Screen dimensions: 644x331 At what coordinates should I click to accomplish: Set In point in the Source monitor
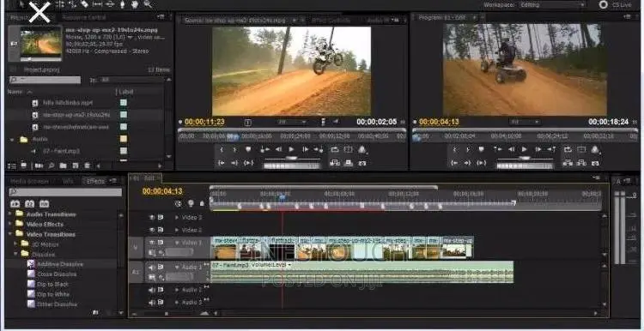click(x=222, y=150)
